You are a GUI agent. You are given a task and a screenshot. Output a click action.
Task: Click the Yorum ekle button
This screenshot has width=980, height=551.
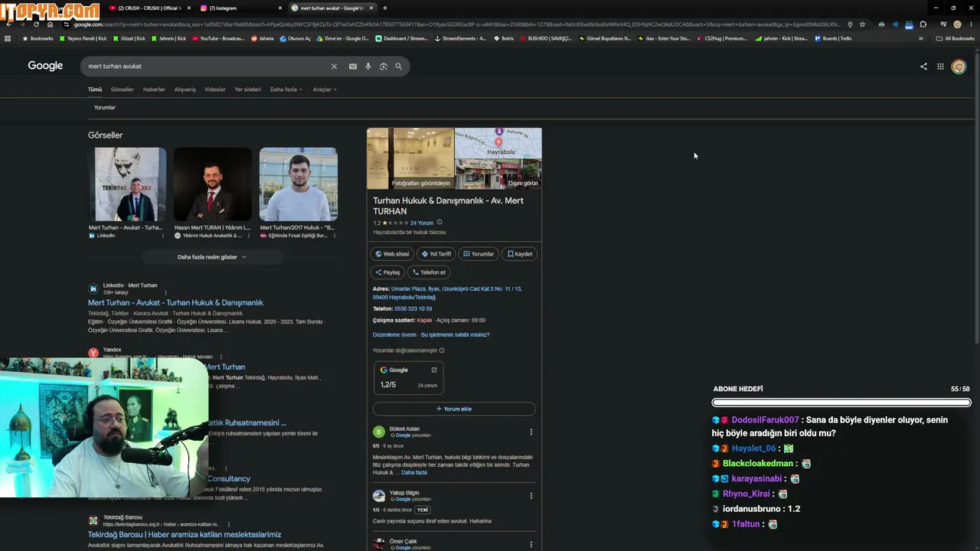click(x=454, y=409)
